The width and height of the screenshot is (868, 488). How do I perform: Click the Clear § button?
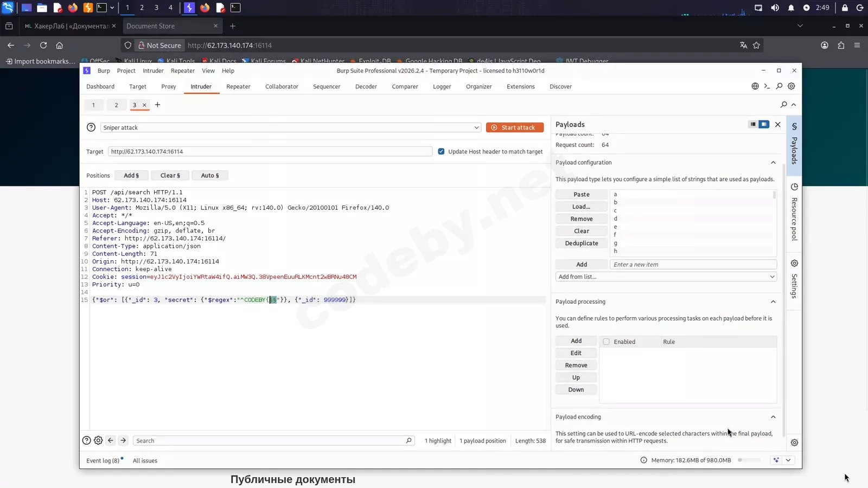click(170, 176)
